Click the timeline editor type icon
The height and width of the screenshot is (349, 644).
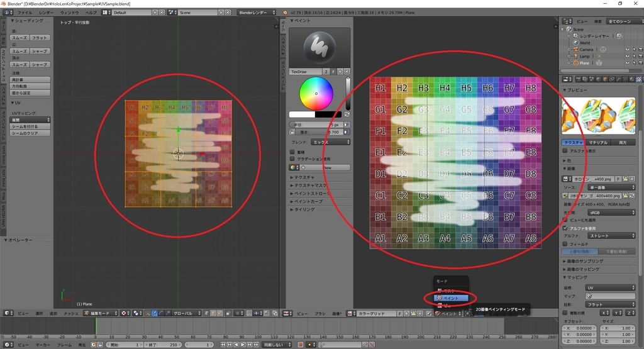click(x=8, y=345)
